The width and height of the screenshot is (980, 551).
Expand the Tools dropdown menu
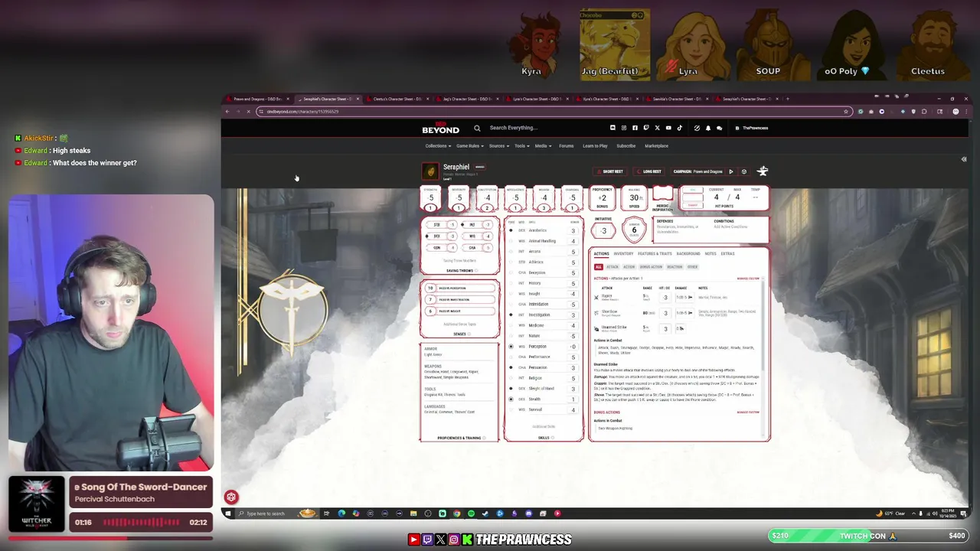pyautogui.click(x=521, y=145)
